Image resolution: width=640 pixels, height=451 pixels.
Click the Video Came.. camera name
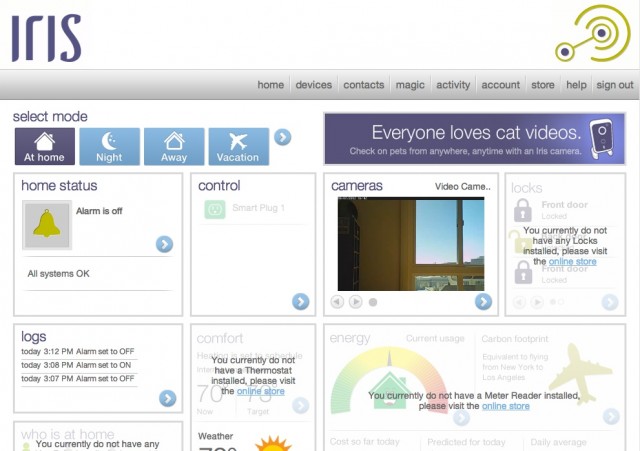point(462,187)
